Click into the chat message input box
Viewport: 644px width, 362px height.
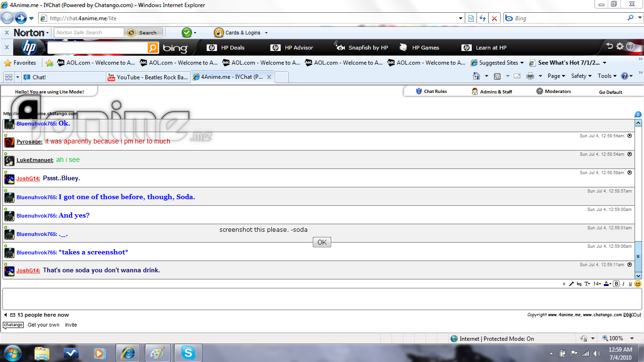[322, 299]
